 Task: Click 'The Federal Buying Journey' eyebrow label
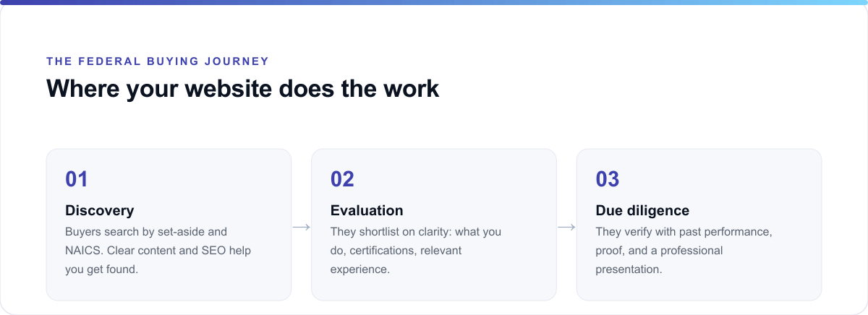(158, 61)
